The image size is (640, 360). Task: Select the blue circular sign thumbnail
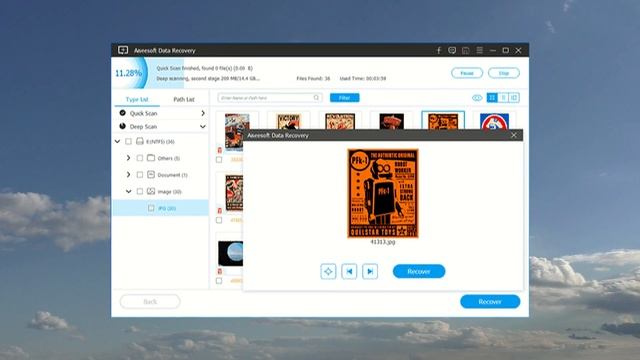494,121
